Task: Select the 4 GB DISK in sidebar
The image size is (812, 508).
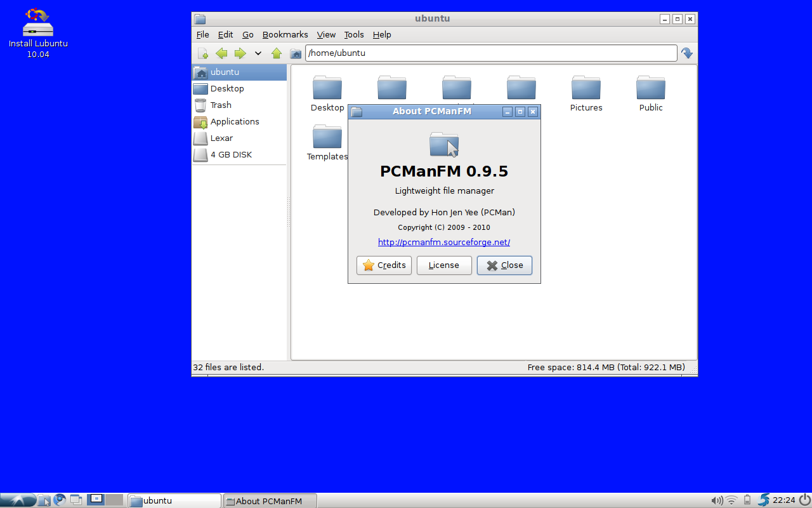Action: pos(239,155)
